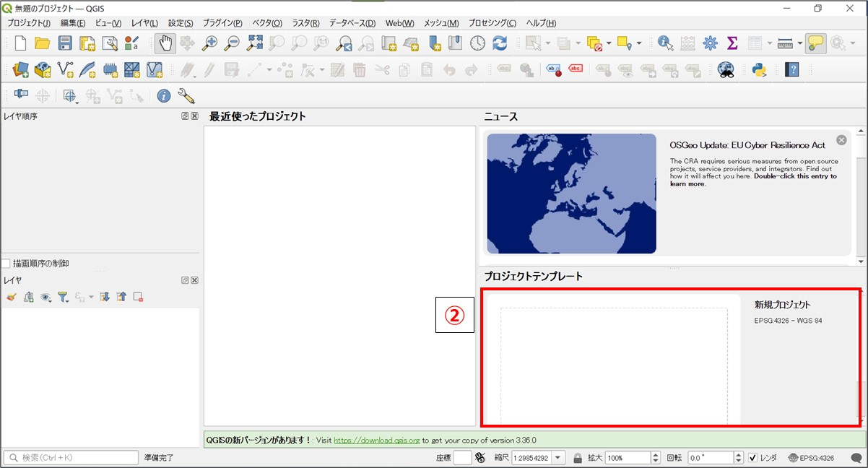Open the ベクタ(O) menu
The height and width of the screenshot is (468, 868).
pyautogui.click(x=267, y=23)
